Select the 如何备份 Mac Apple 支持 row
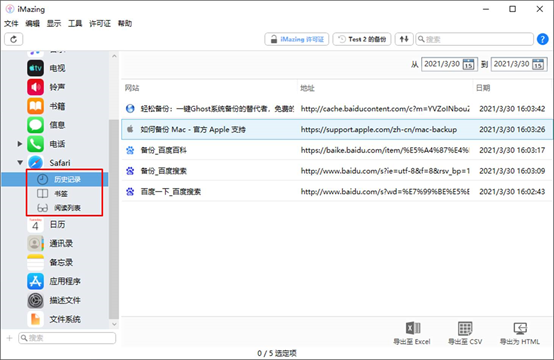 click(336, 130)
